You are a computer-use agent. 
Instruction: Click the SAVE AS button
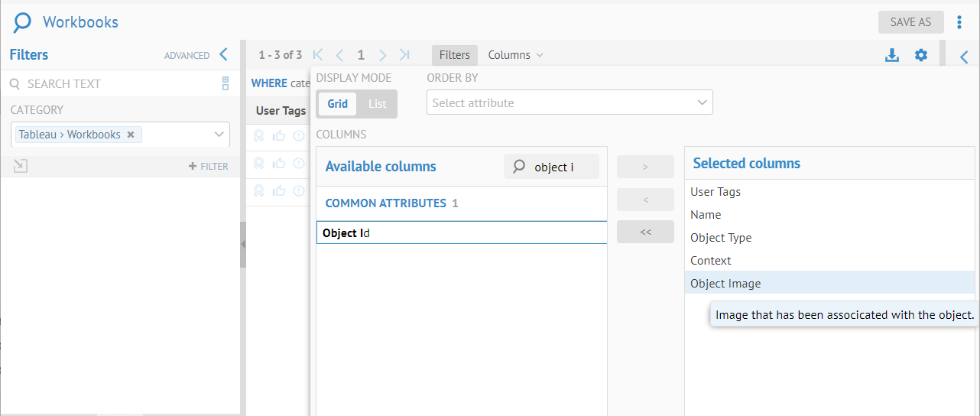tap(910, 22)
